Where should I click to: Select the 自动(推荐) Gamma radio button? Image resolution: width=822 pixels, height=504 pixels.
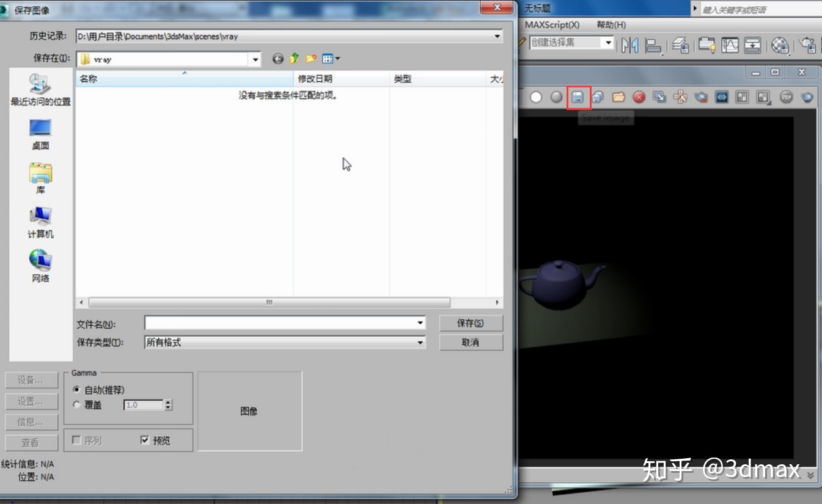(76, 390)
